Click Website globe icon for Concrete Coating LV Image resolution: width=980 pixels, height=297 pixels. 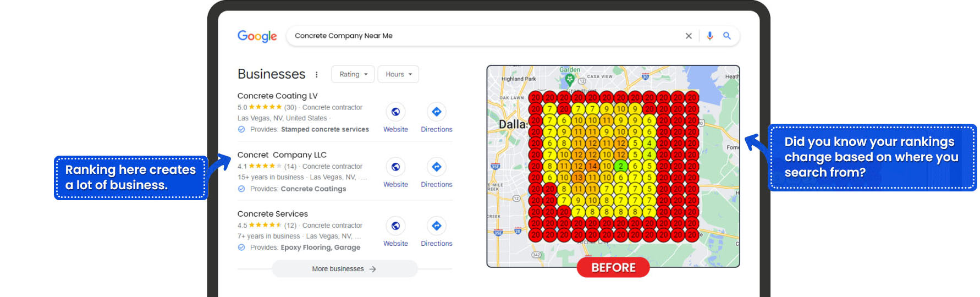[395, 112]
